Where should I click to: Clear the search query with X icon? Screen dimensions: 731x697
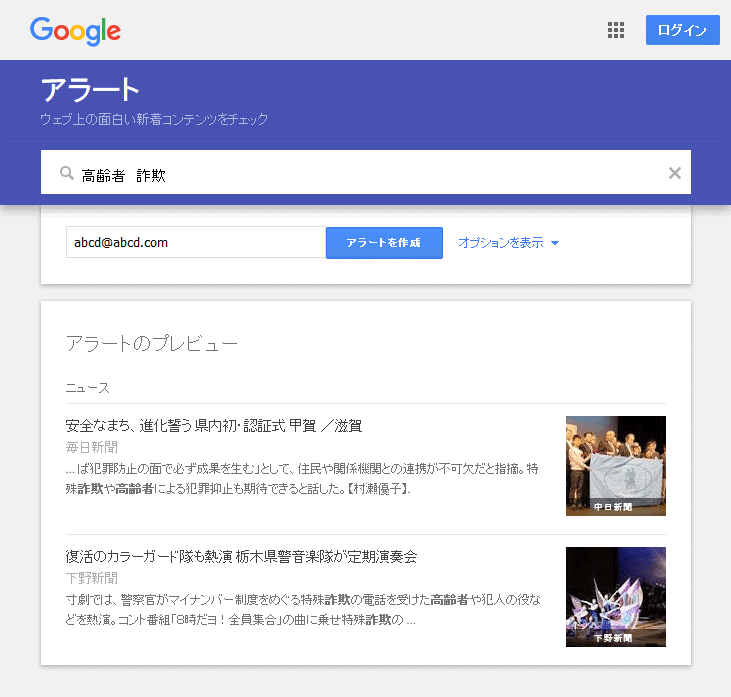675,173
